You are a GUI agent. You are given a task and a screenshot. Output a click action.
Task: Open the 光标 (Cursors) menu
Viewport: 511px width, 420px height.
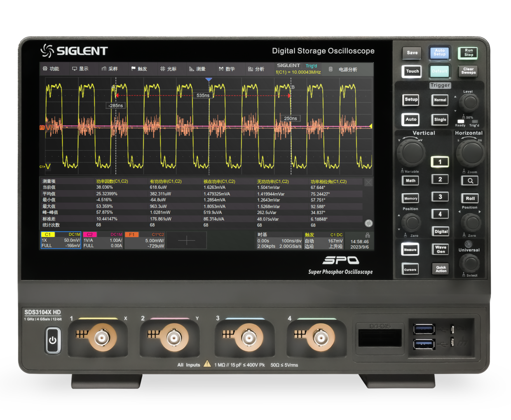point(169,69)
